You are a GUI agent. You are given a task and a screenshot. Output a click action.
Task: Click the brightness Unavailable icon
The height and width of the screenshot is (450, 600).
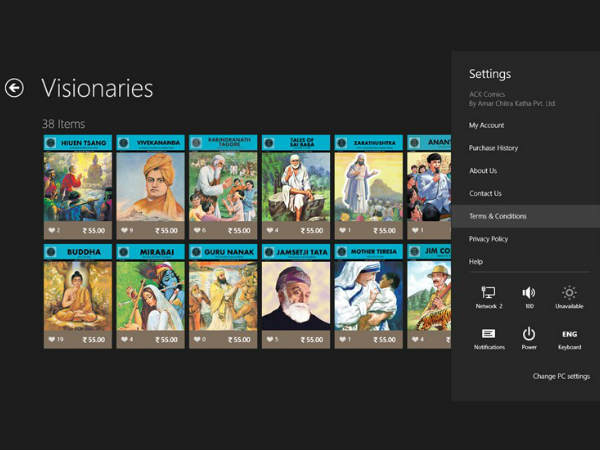point(569,293)
